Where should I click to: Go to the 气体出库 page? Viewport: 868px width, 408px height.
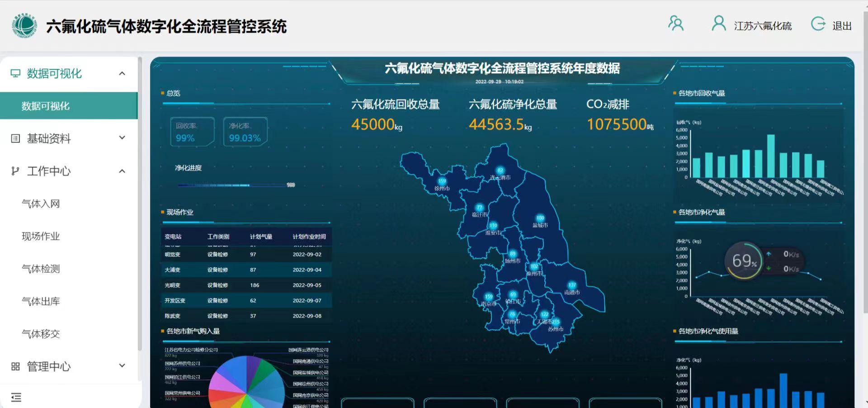pos(41,301)
